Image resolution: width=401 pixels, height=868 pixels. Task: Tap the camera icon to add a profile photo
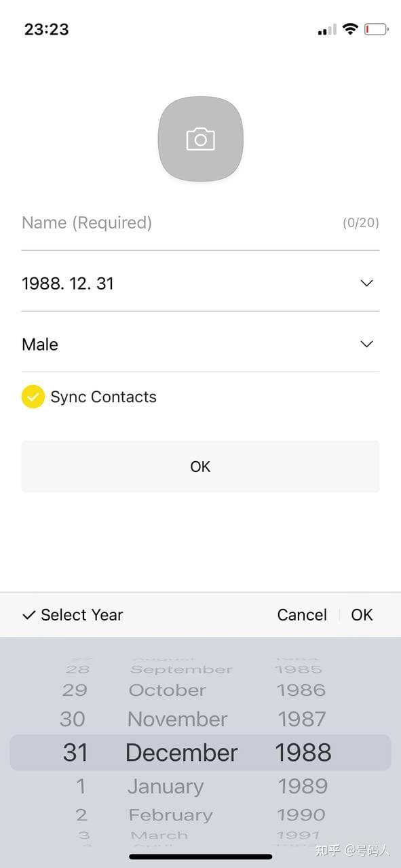[x=200, y=139]
